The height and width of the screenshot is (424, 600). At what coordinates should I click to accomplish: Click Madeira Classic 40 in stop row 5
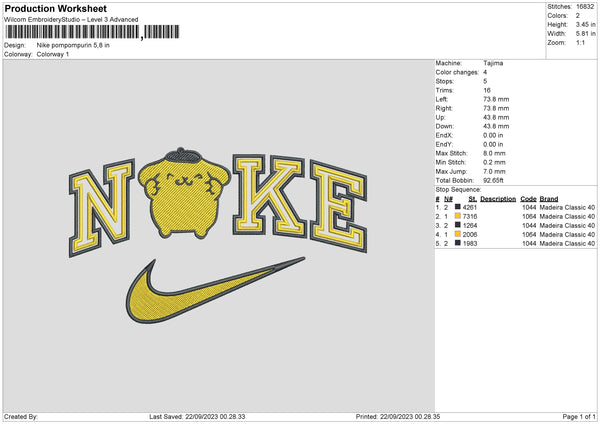(x=567, y=243)
